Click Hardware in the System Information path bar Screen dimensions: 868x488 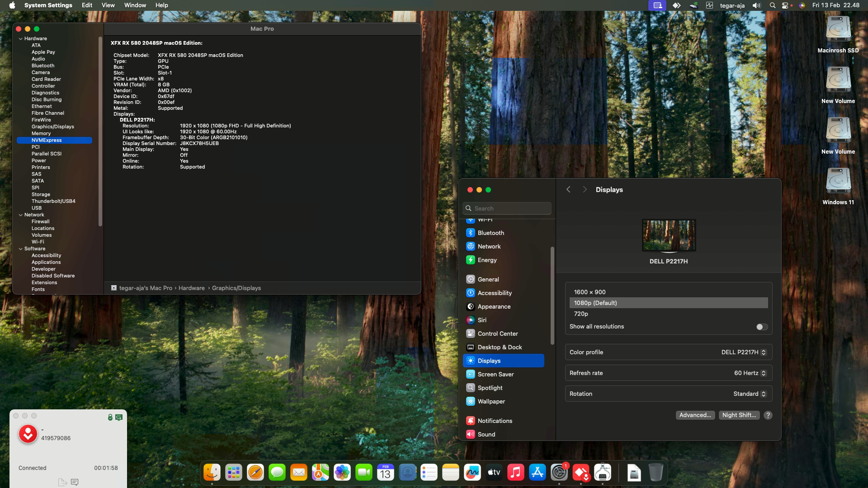pos(192,288)
